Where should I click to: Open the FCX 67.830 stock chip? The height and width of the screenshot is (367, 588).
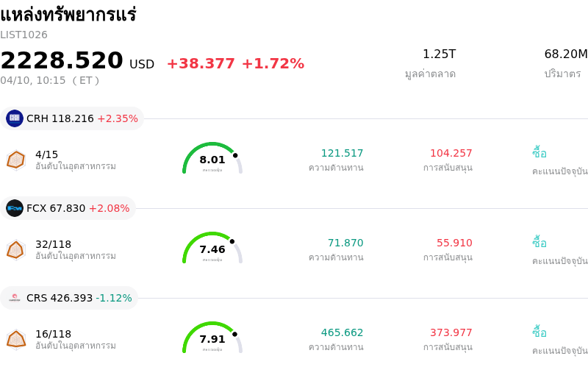click(68, 208)
